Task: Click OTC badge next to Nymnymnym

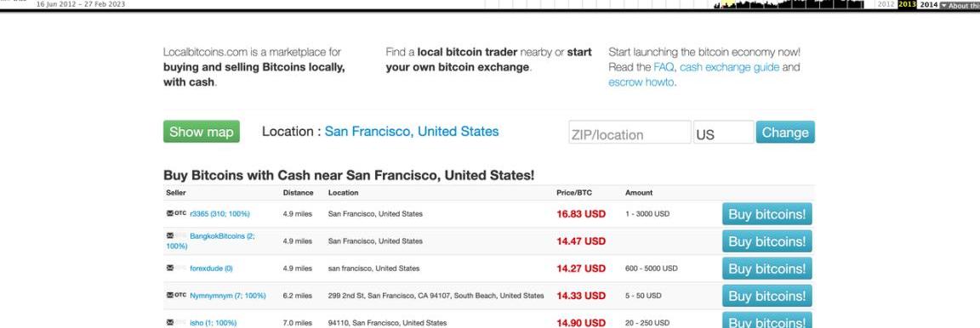Action: pos(180,296)
